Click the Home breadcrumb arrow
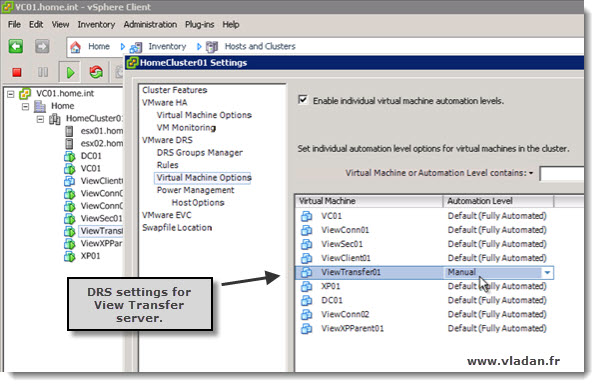599x387 pixels. (123, 47)
